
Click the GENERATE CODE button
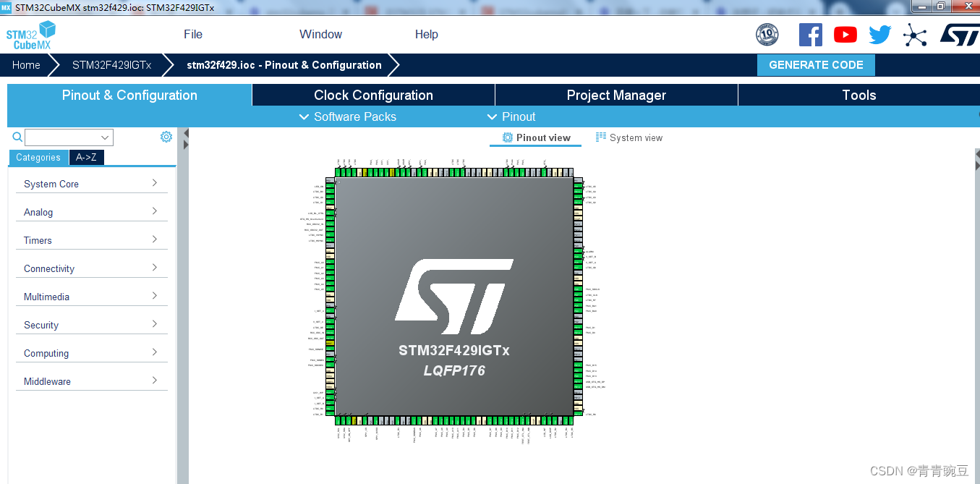pyautogui.click(x=815, y=64)
